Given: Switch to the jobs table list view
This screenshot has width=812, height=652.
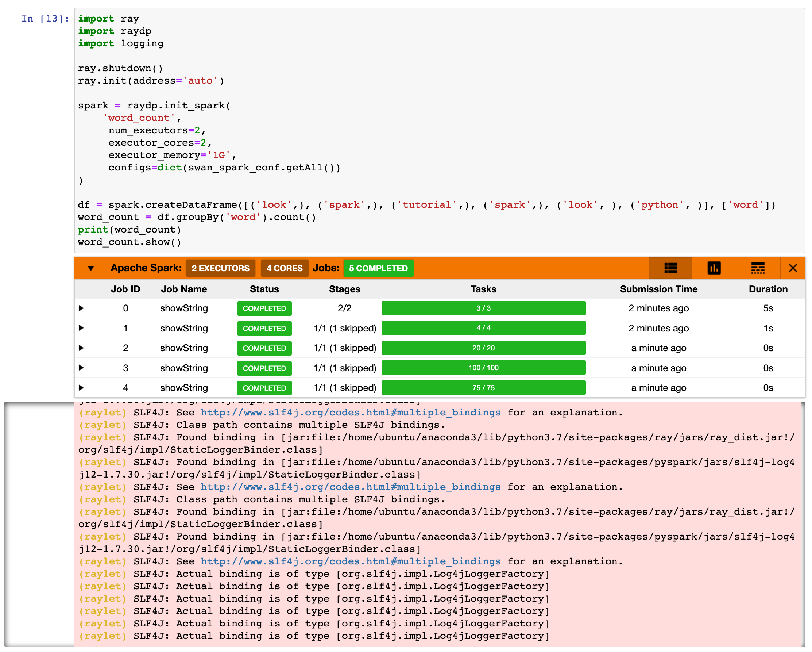Looking at the screenshot, I should pyautogui.click(x=670, y=268).
